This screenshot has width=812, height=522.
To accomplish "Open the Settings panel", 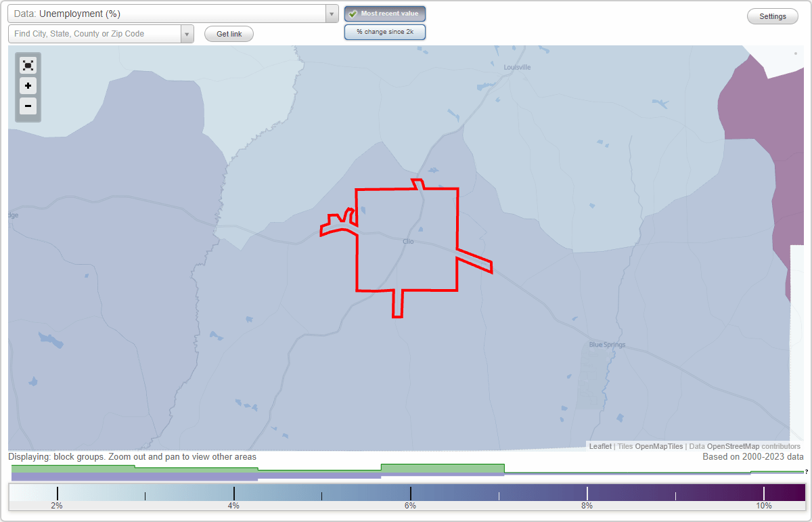I will point(772,16).
